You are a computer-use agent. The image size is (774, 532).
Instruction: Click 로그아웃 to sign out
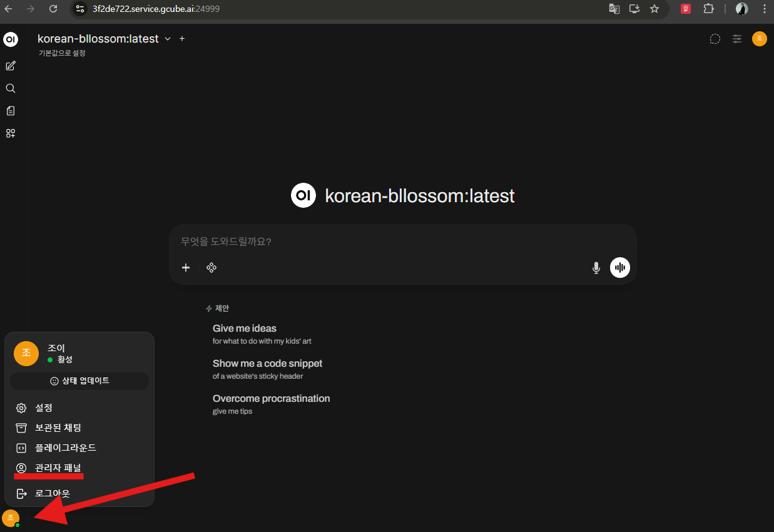coord(53,494)
